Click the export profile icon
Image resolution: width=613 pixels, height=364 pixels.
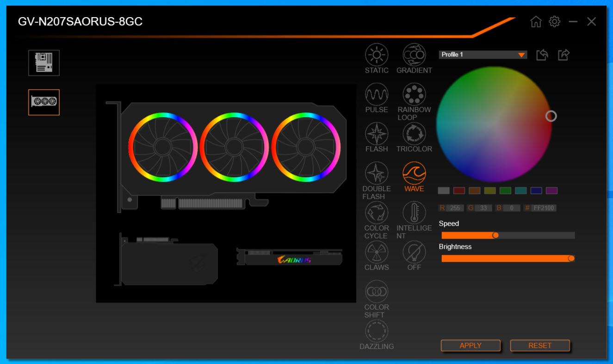[x=563, y=55]
